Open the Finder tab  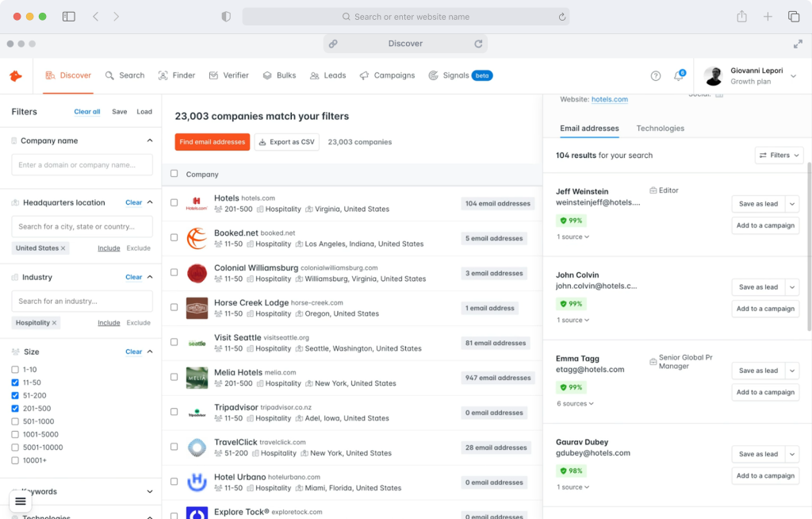[x=177, y=75]
